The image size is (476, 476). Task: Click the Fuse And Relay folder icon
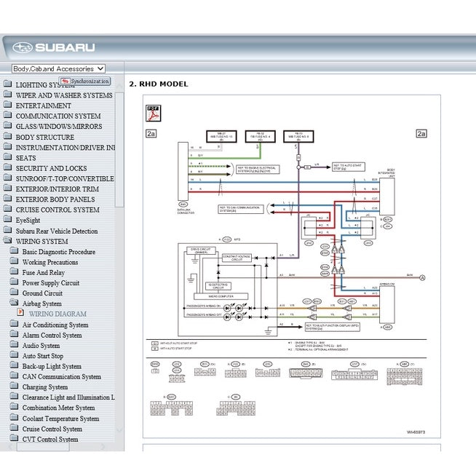(x=14, y=272)
